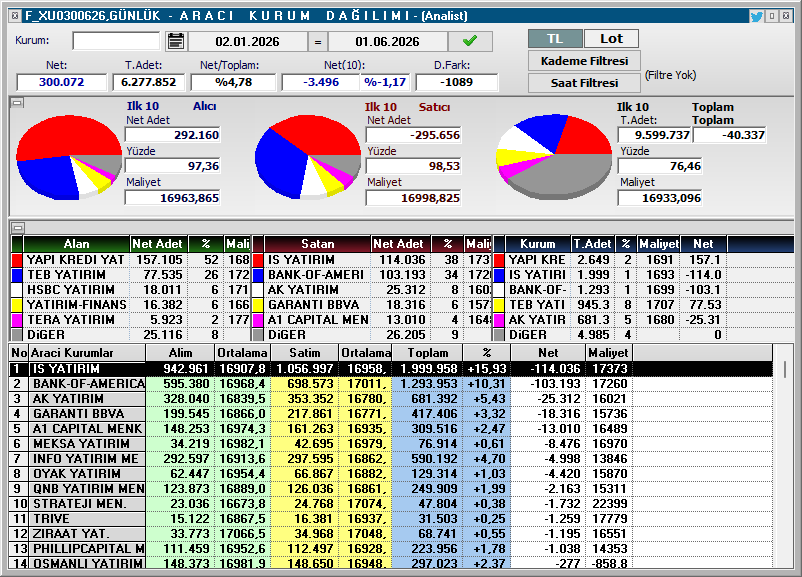This screenshot has width=802, height=577.
Task: Click the Ilk 10 Toplam pie chart
Action: tap(554, 157)
